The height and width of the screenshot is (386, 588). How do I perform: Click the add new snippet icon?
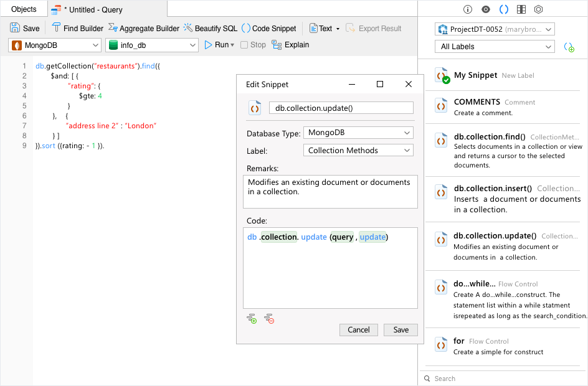click(x=569, y=47)
